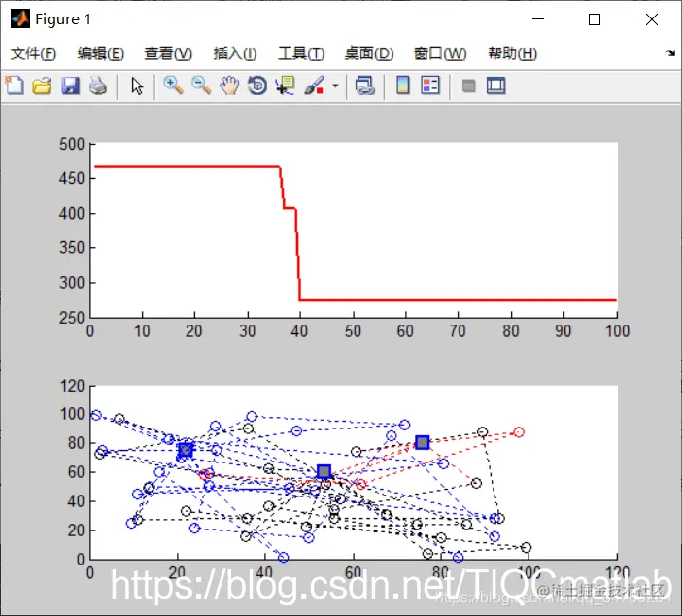Click the MATLAB logo in title bar
The image size is (682, 616).
pos(20,19)
